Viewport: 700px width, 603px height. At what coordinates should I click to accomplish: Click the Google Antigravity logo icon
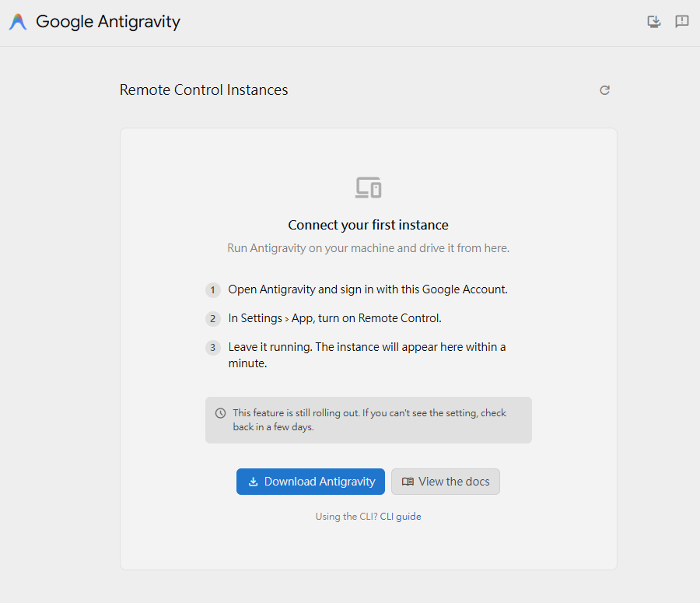(18, 22)
